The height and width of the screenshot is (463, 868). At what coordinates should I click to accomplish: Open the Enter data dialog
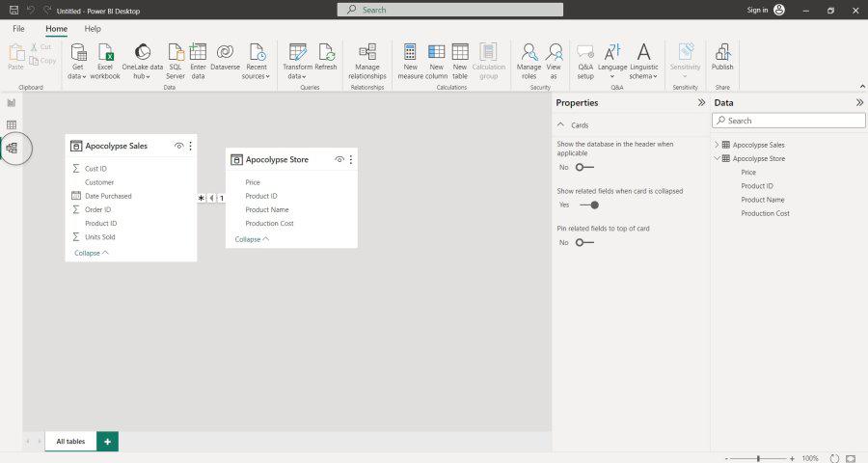(198, 61)
